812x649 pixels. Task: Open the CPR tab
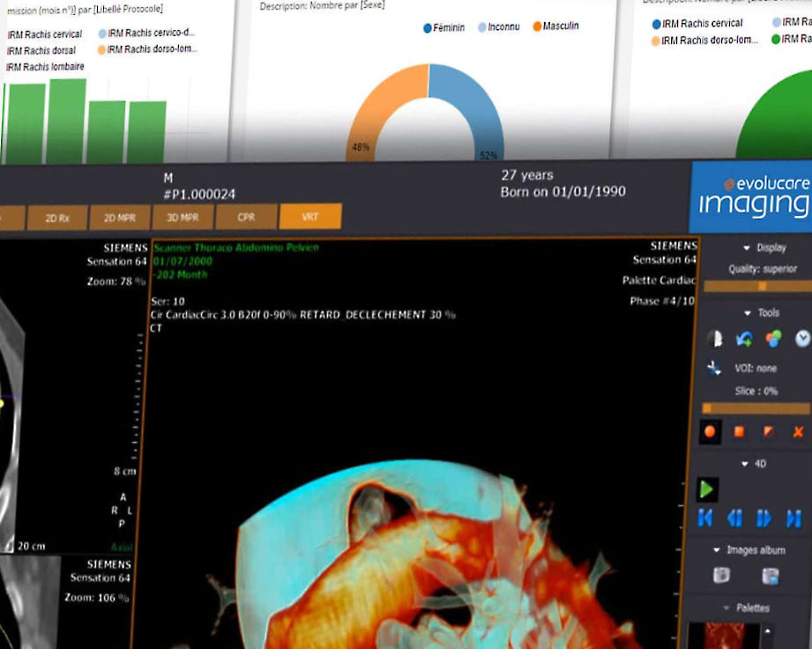pos(246,217)
